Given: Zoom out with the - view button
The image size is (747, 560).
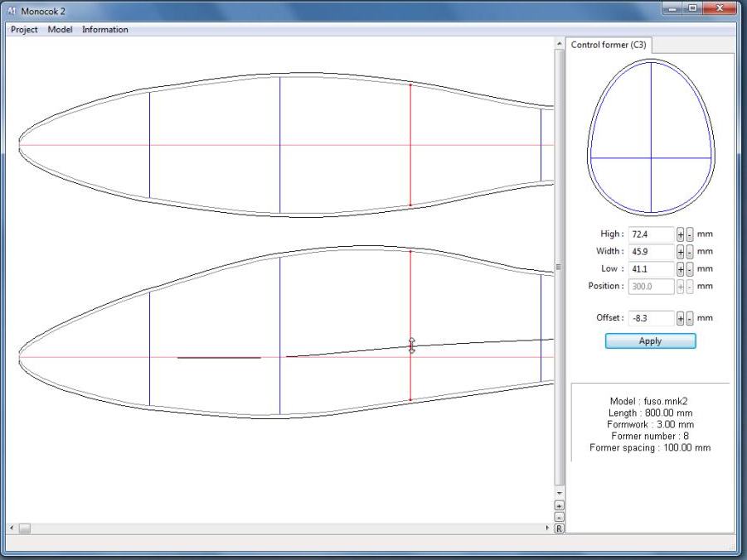Looking at the screenshot, I should pos(560,517).
